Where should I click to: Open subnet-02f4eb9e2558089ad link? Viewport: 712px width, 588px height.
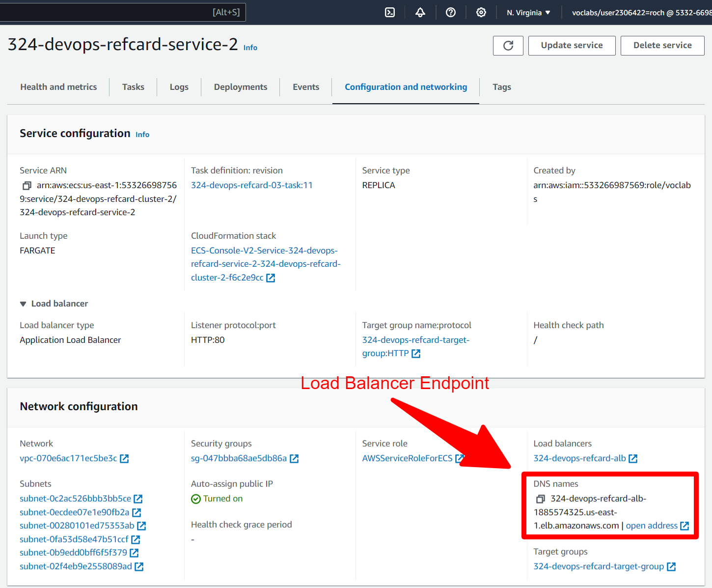tap(76, 566)
